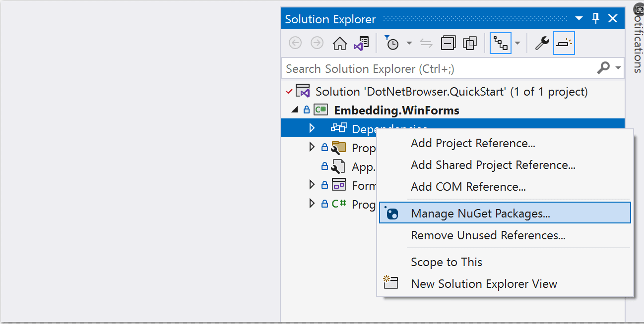Open Window Position dropdown in title bar
Image resolution: width=644 pixels, height=324 pixels.
pyautogui.click(x=579, y=19)
